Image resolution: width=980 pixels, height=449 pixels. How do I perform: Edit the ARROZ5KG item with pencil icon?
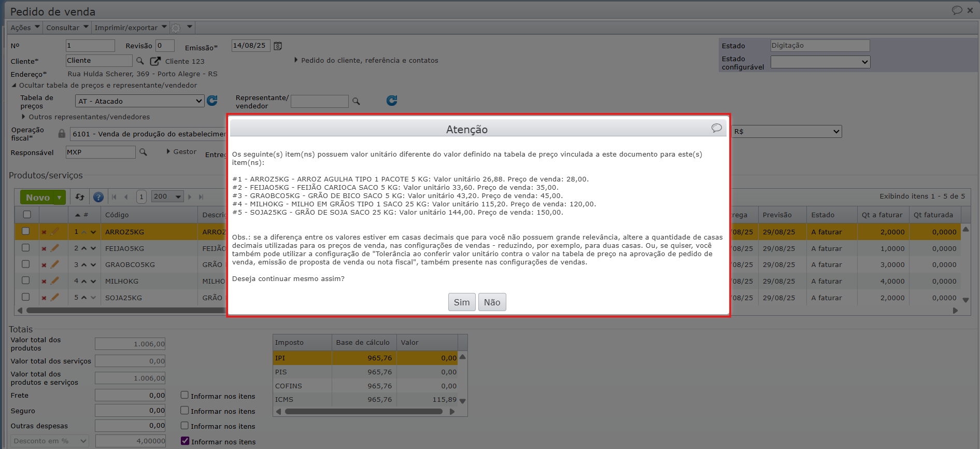(x=55, y=231)
